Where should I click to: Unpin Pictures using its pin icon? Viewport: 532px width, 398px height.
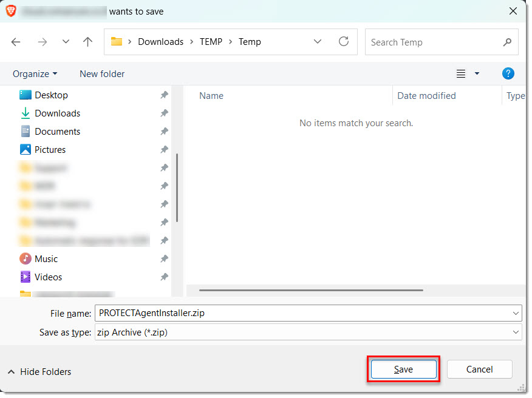[165, 150]
